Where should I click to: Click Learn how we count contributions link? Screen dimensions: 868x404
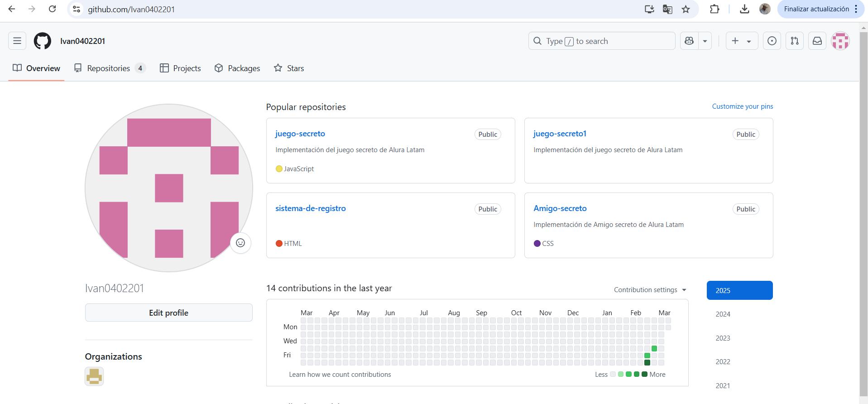coord(340,375)
